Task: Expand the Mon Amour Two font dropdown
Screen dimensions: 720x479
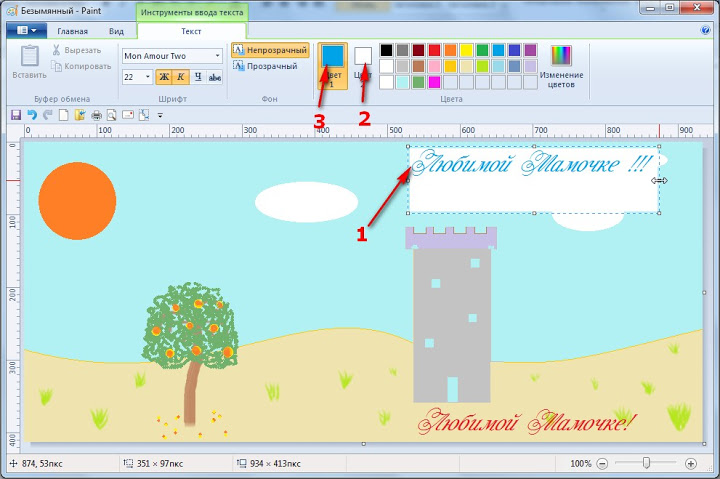Action: (x=217, y=56)
